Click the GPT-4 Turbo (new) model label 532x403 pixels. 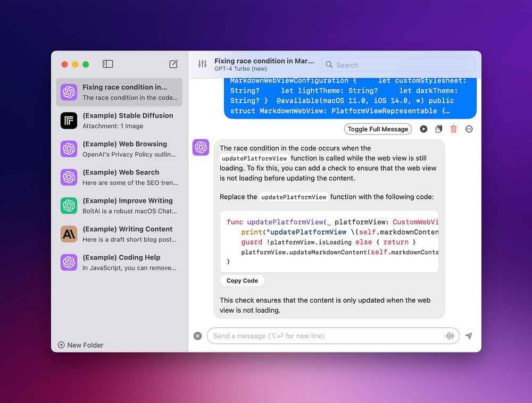click(240, 69)
